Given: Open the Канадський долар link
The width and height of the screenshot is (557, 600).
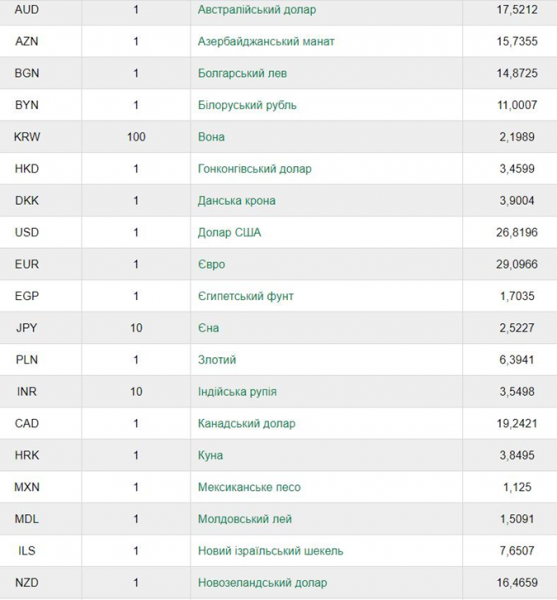Looking at the screenshot, I should click(x=246, y=424).
